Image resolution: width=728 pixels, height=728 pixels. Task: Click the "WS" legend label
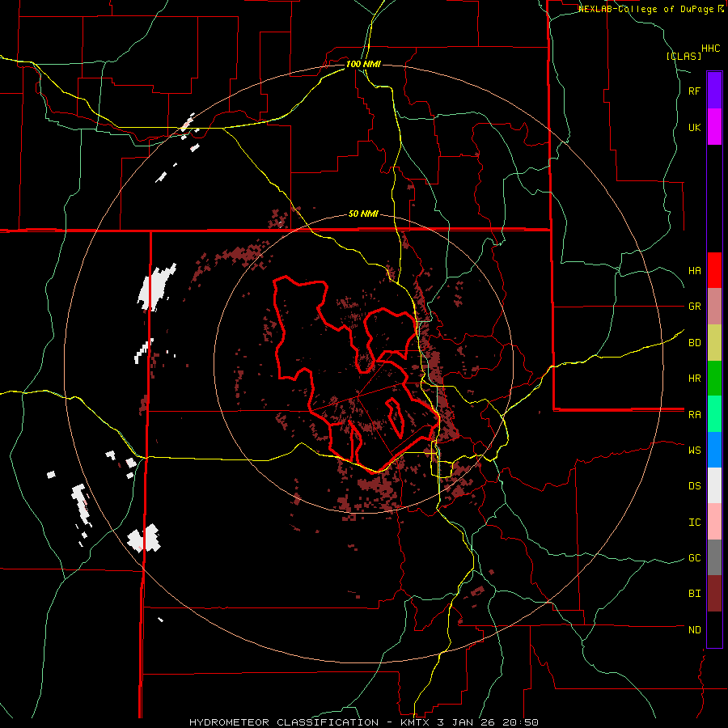pos(694,450)
